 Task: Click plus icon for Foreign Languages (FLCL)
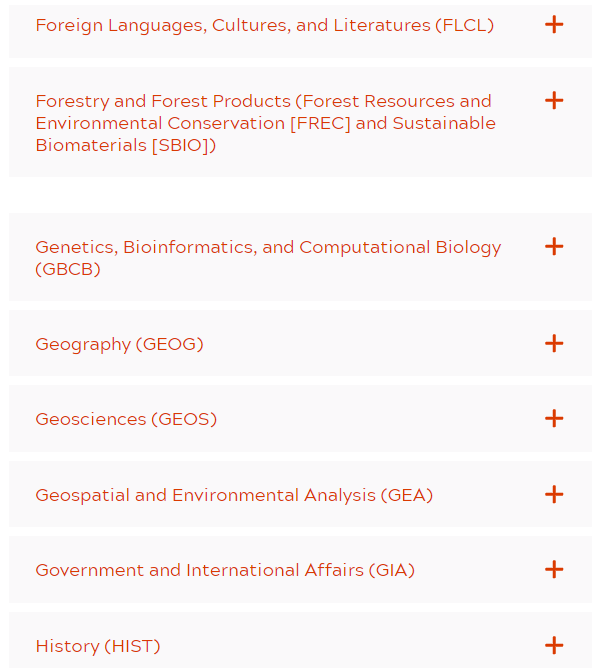click(554, 25)
